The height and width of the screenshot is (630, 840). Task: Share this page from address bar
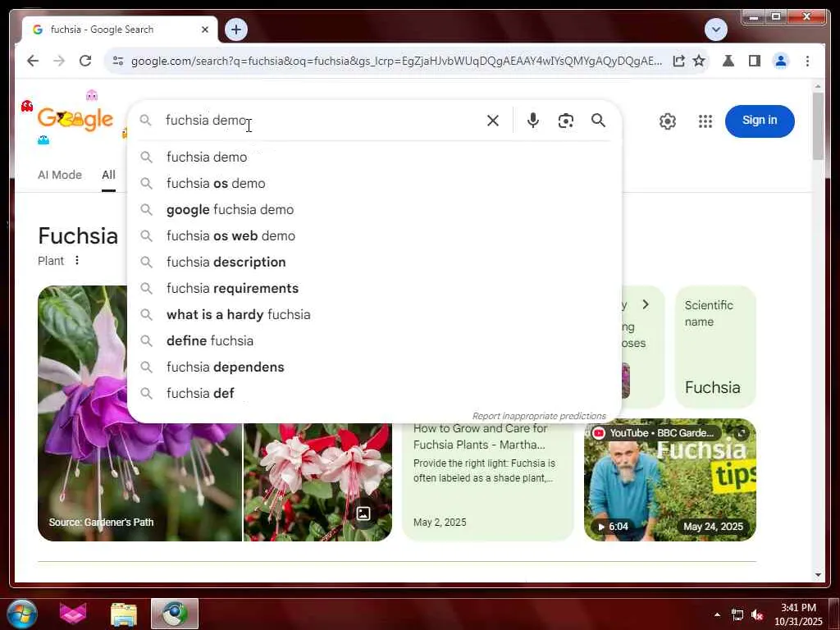tap(678, 61)
